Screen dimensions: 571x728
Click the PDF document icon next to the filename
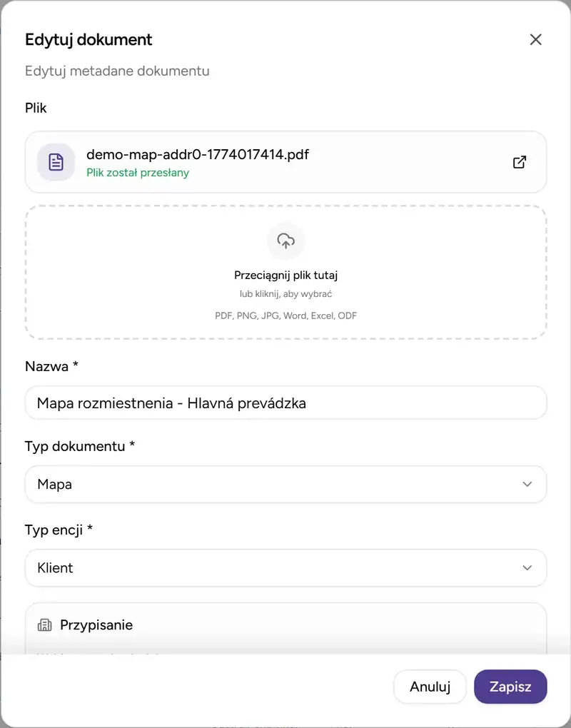coord(56,162)
